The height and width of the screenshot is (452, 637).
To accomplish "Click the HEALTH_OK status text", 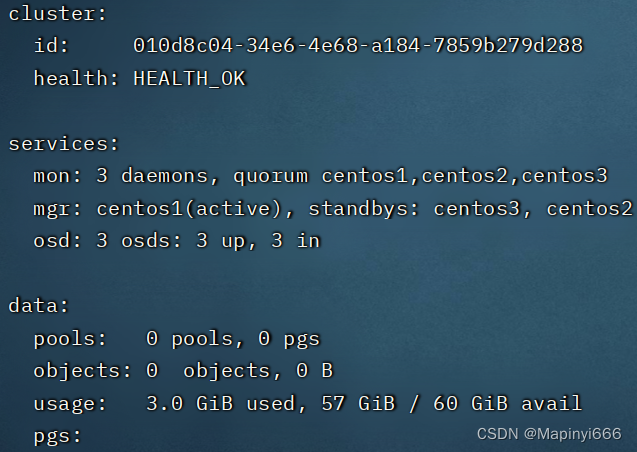I will point(189,78).
